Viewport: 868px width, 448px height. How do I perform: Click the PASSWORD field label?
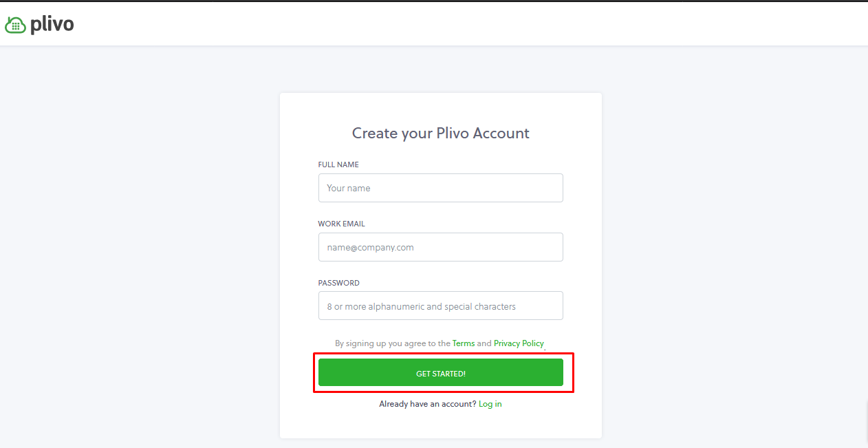(338, 283)
